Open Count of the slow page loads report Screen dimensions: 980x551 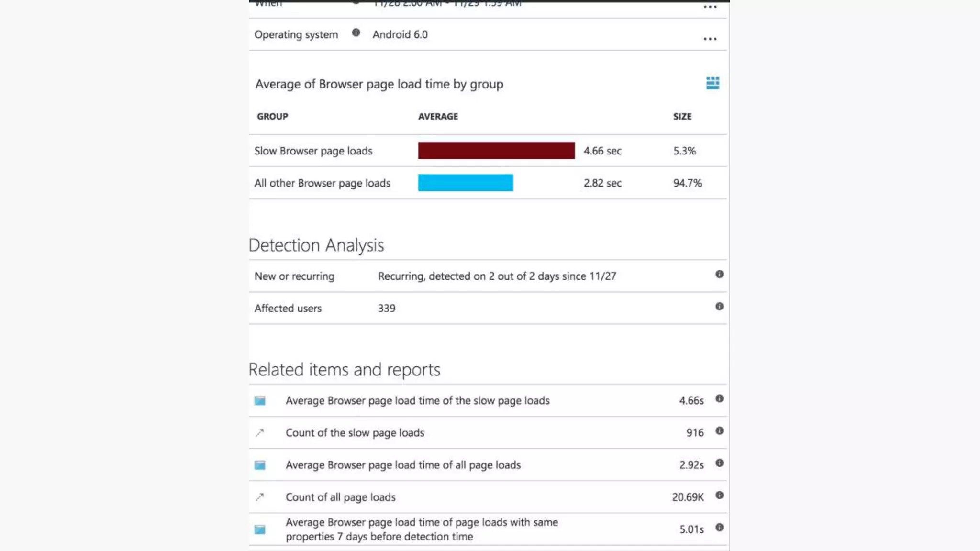pyautogui.click(x=355, y=433)
